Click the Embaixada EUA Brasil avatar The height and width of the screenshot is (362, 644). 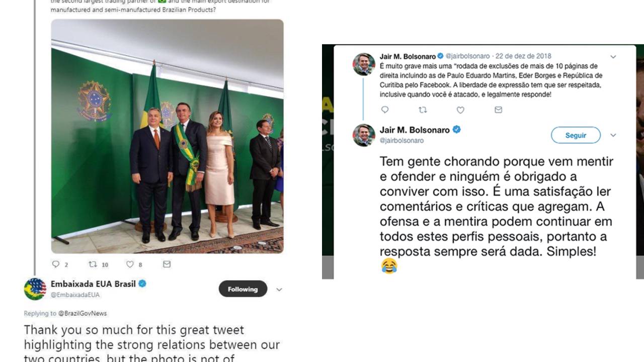[x=35, y=289]
